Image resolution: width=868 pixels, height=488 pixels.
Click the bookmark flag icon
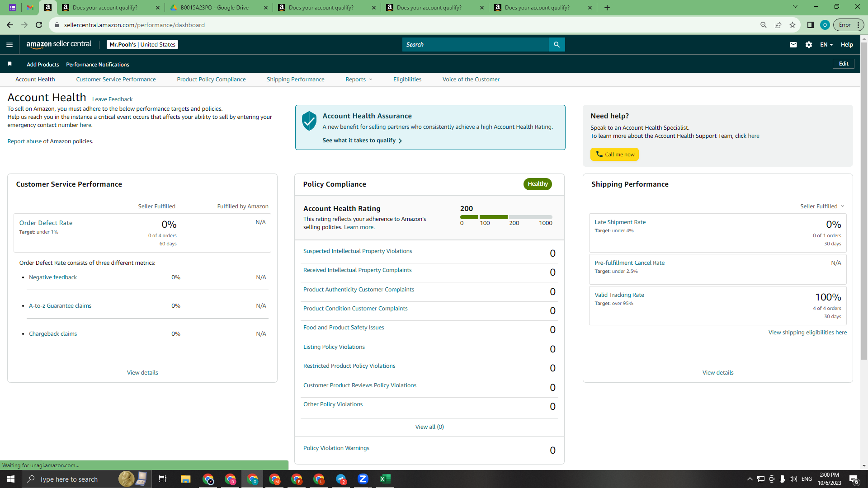(9, 64)
